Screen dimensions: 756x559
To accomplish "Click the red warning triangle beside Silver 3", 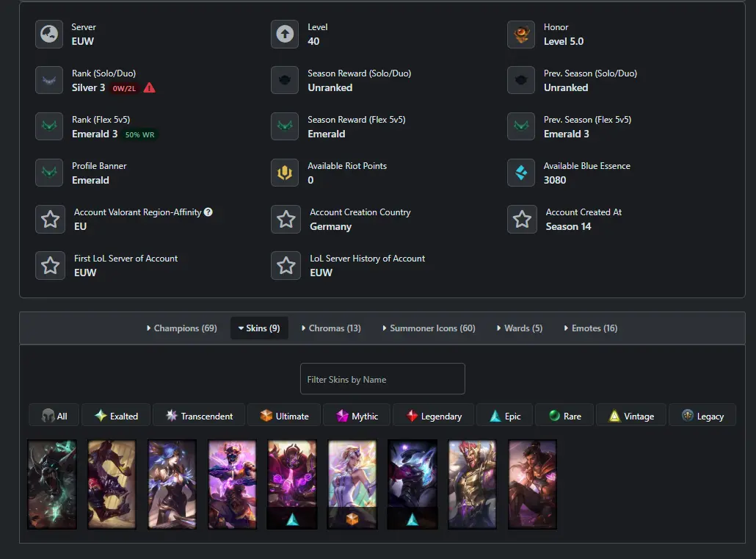I will point(150,88).
